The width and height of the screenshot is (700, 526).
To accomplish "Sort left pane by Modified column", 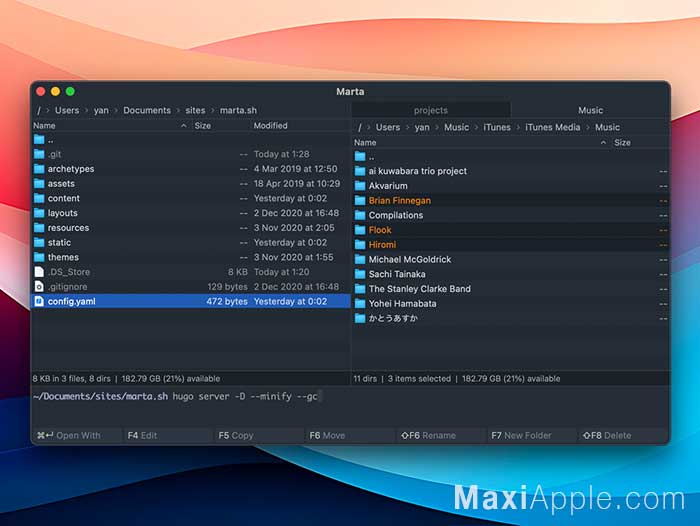I will coord(271,126).
